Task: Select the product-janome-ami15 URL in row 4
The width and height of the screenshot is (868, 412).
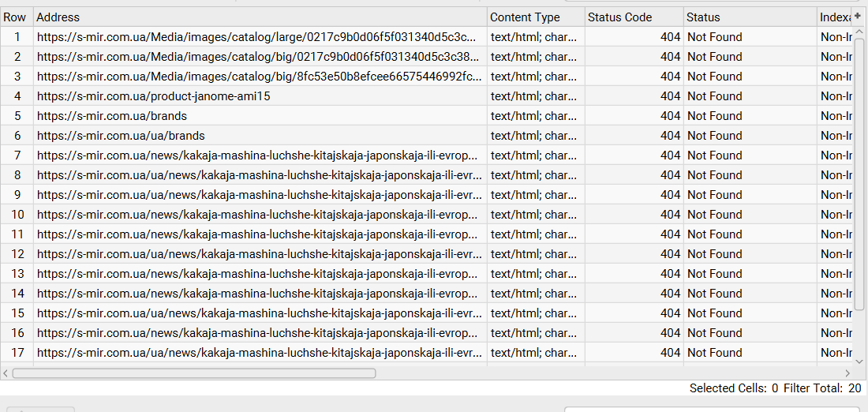Action: (x=154, y=96)
